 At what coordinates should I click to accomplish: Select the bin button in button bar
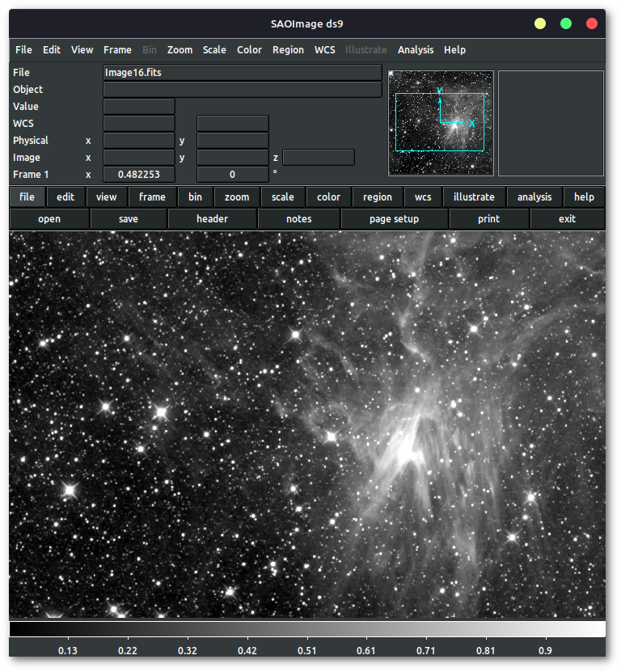tap(195, 197)
